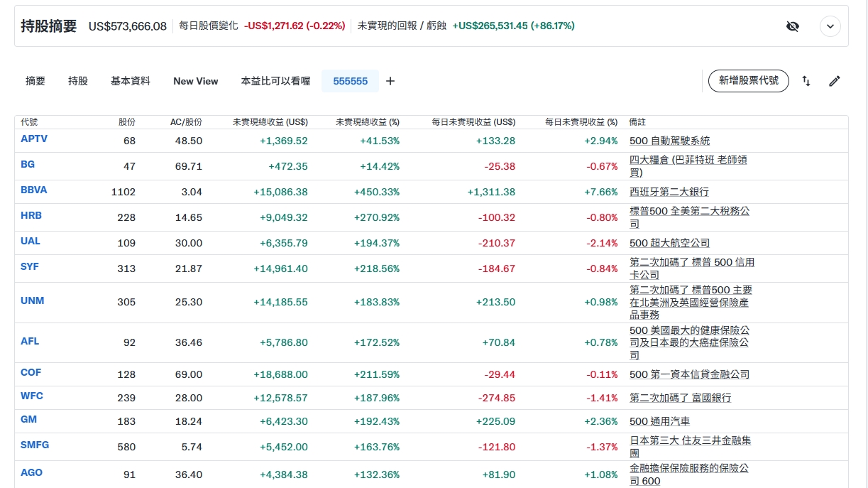The image size is (868, 488).
Task: Edit the BG note 四大糧倉
Action: (x=688, y=166)
